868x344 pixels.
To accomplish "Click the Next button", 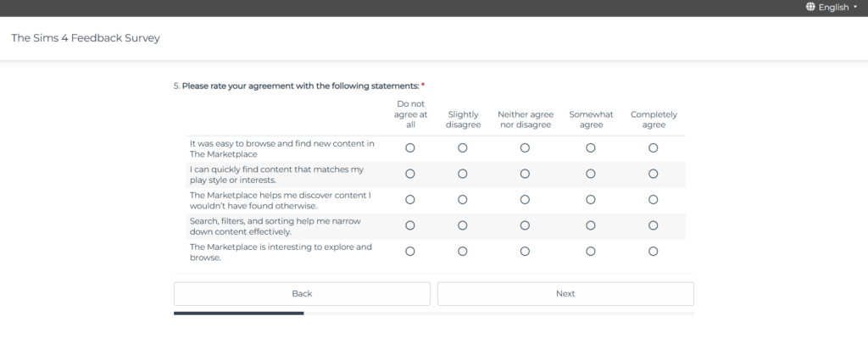I will coord(565,294).
